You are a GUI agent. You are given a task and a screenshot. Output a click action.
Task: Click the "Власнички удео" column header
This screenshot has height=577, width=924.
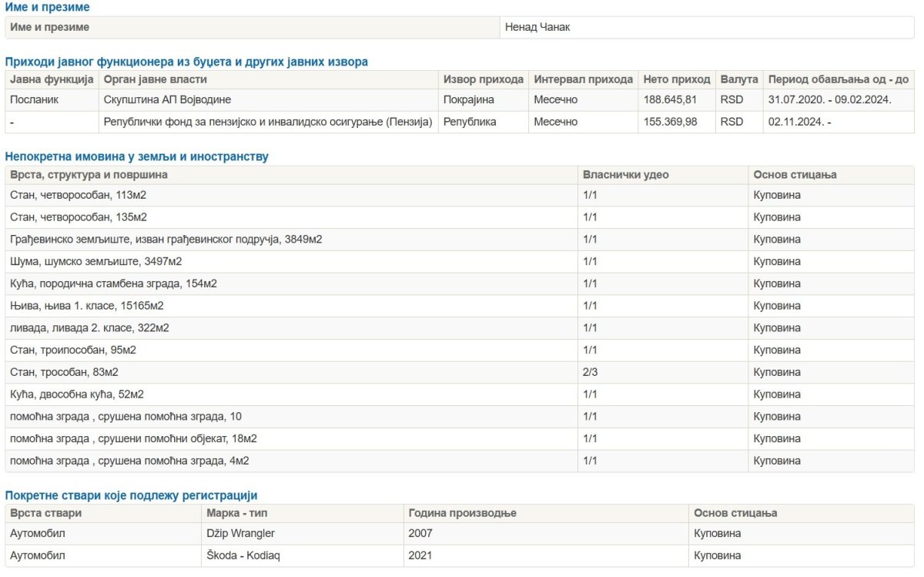pos(626,175)
